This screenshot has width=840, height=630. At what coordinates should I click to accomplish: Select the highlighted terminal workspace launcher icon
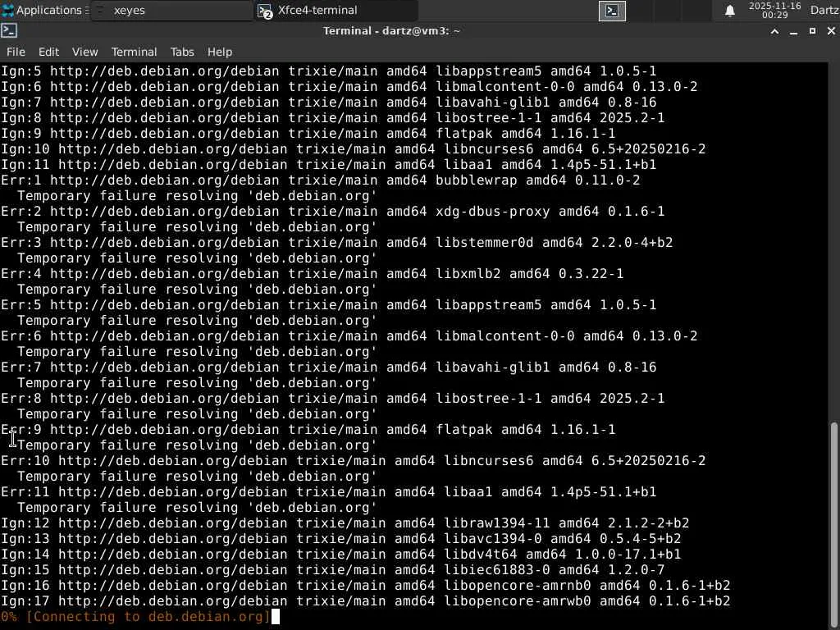pyautogui.click(x=612, y=11)
